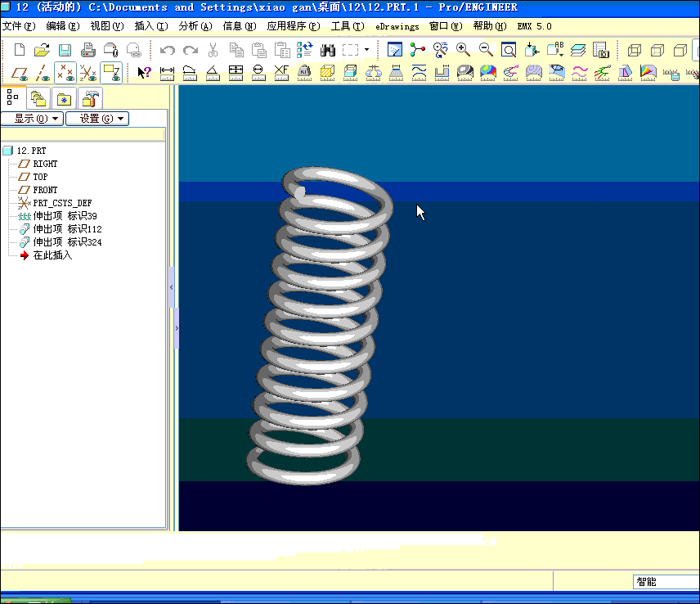Open the favorites tab
The image size is (700, 604).
point(64,99)
